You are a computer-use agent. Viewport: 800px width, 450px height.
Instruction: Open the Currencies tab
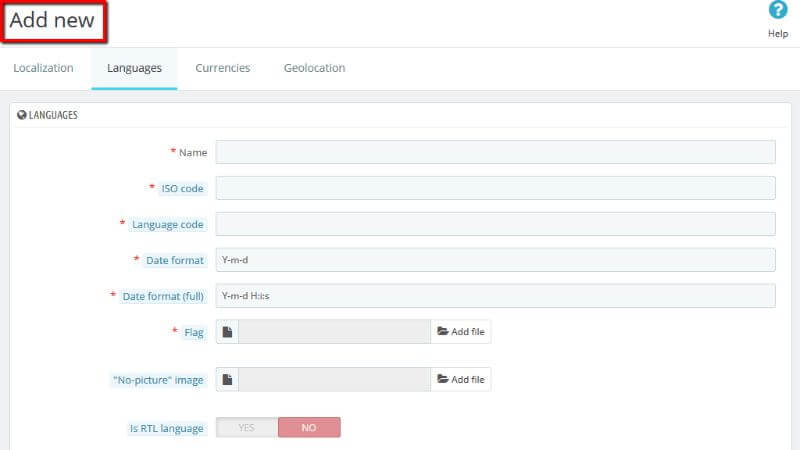222,68
